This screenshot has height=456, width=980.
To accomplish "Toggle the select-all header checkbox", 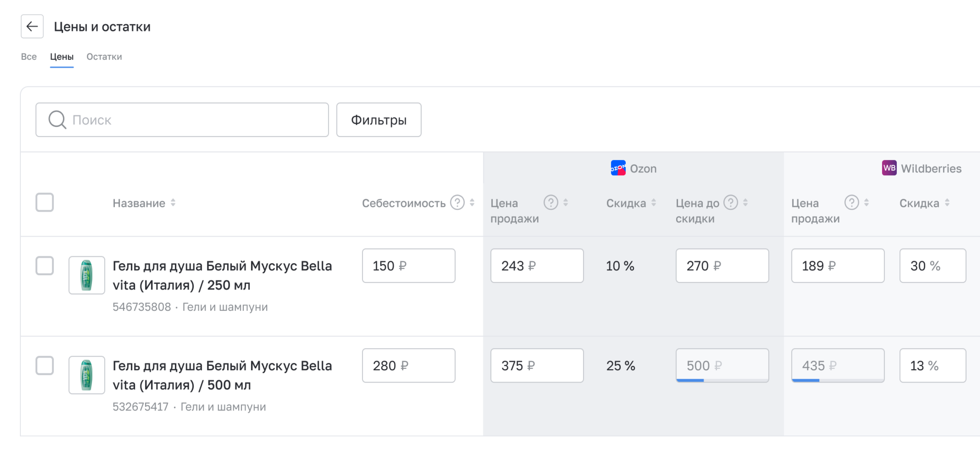I will 44,202.
